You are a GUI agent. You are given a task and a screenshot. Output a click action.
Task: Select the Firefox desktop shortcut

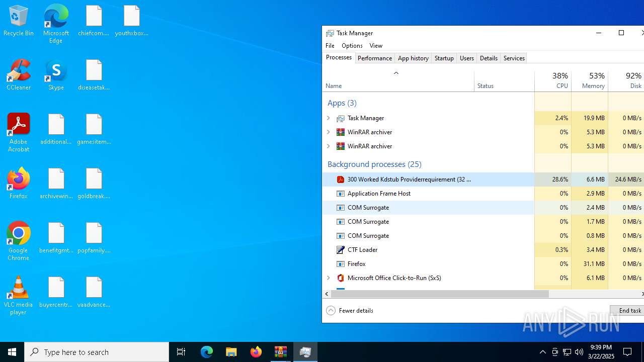point(19,184)
